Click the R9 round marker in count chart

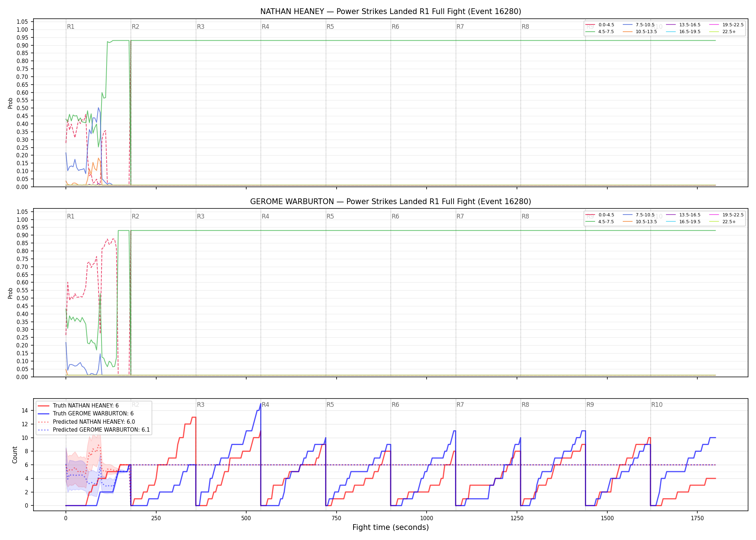[x=590, y=405]
